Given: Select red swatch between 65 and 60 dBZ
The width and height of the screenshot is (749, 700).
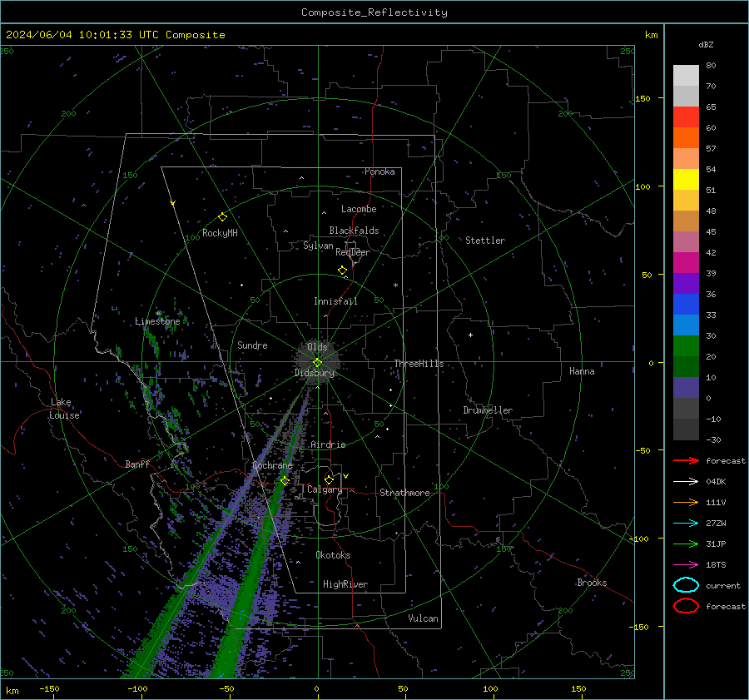Looking at the screenshot, I should (x=686, y=117).
